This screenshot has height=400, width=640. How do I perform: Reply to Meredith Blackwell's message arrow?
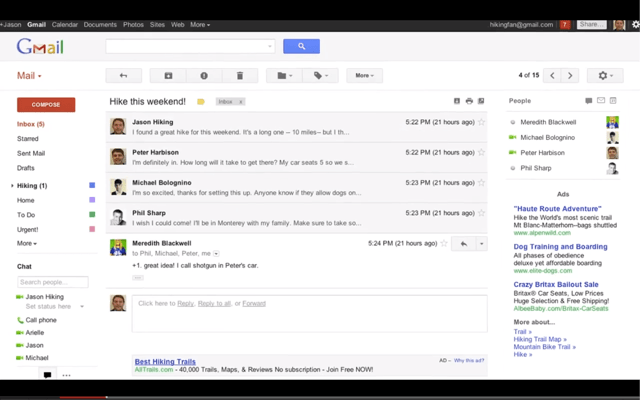[464, 244]
